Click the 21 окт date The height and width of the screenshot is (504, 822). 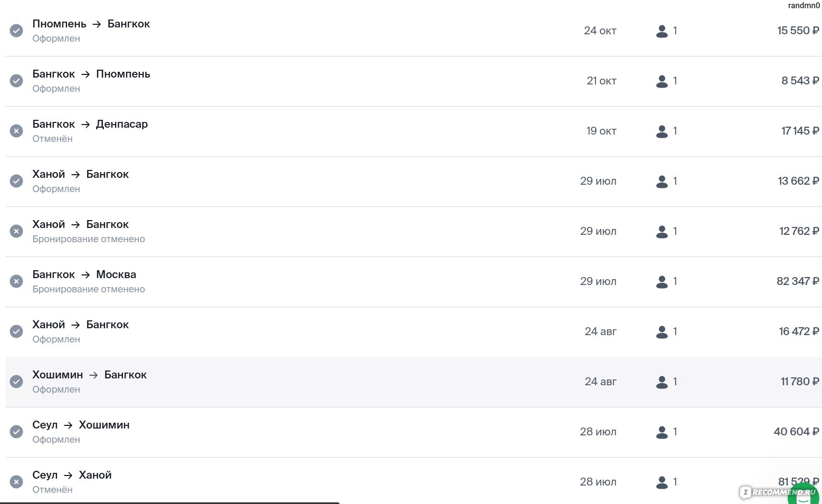click(601, 81)
